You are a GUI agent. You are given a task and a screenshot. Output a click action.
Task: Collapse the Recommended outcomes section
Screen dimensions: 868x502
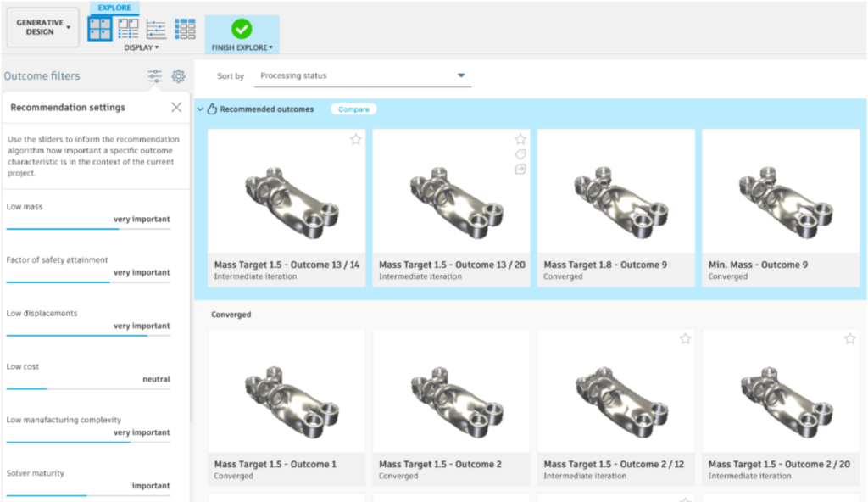[199, 109]
